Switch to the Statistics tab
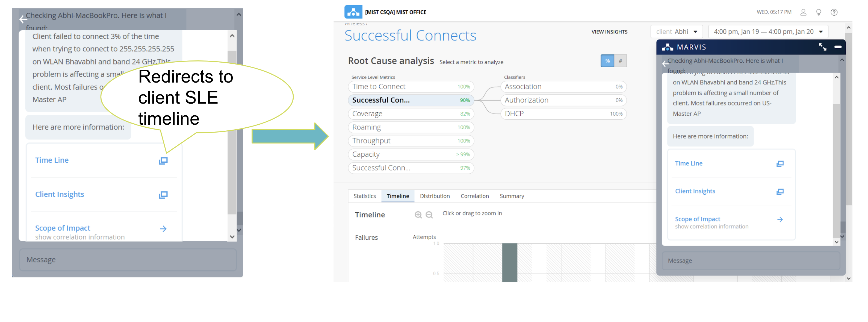This screenshot has height=322, width=868. click(364, 196)
